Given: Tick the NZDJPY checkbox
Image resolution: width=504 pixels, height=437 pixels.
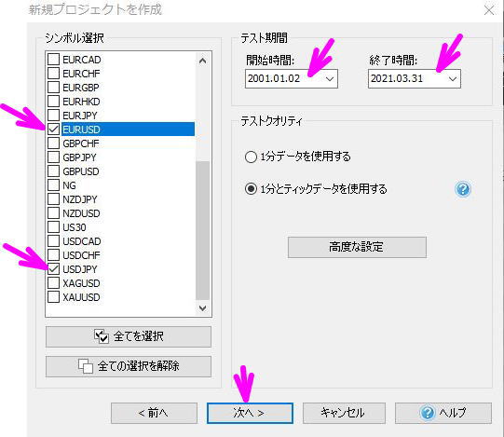Looking at the screenshot, I should point(53,199).
